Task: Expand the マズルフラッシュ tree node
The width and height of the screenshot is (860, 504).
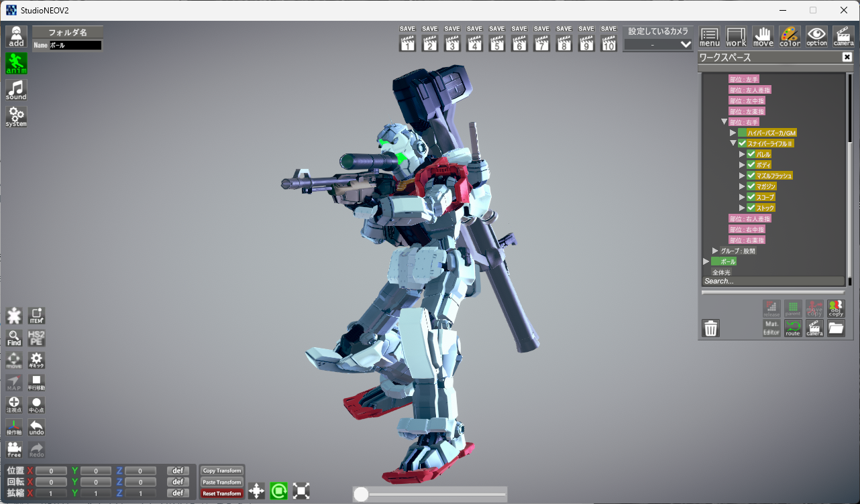Action: 743,176
